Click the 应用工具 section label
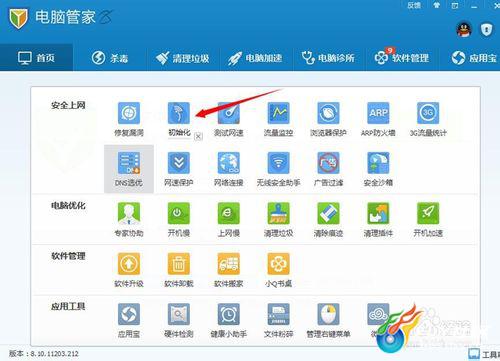The image size is (500, 361). pyautogui.click(x=68, y=306)
